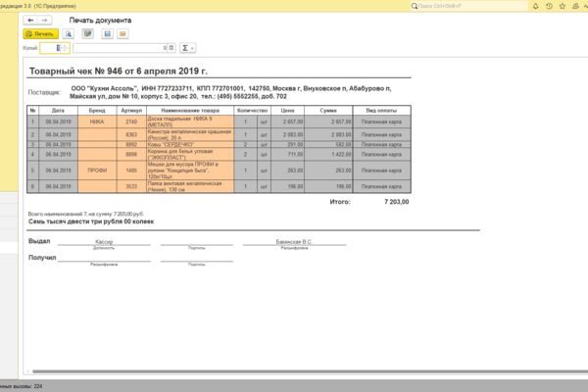Click the 'Бренд' column header
The width and height of the screenshot is (588, 392).
click(97, 111)
